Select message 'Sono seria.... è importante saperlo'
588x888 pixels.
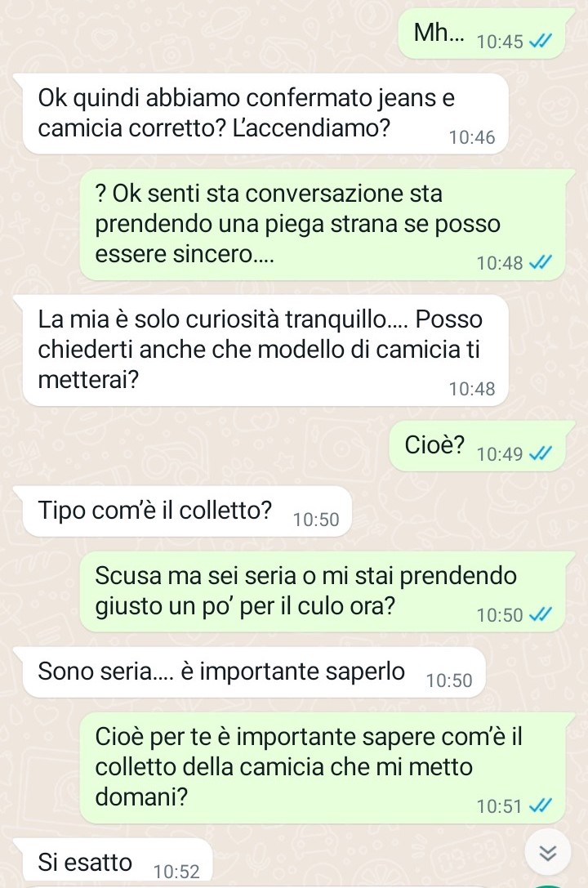click(x=254, y=672)
